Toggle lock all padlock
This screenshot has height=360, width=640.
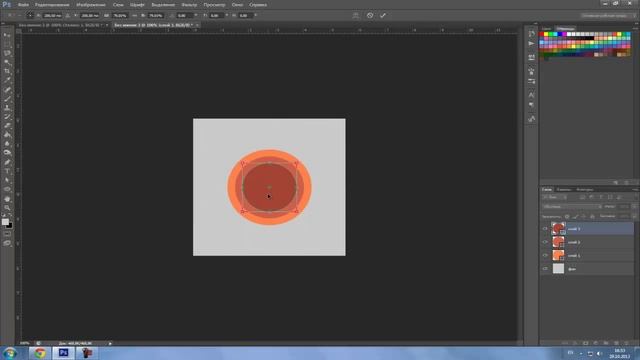click(592, 216)
